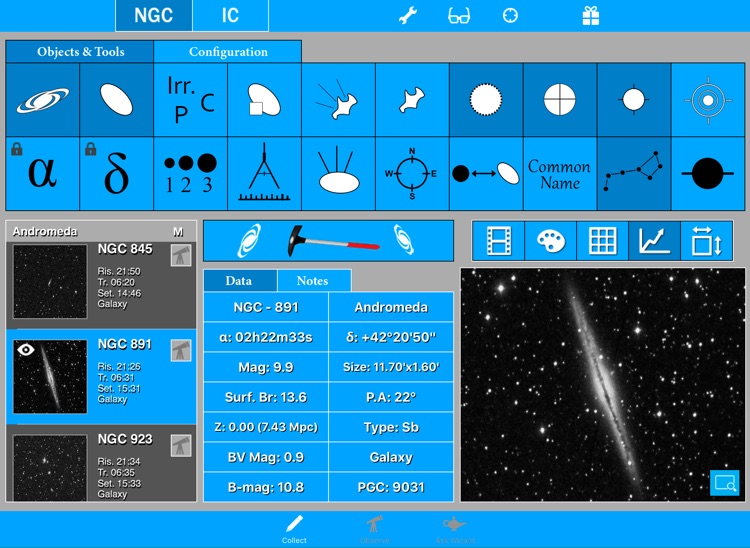Open the color palette icon
750x548 pixels.
click(551, 241)
